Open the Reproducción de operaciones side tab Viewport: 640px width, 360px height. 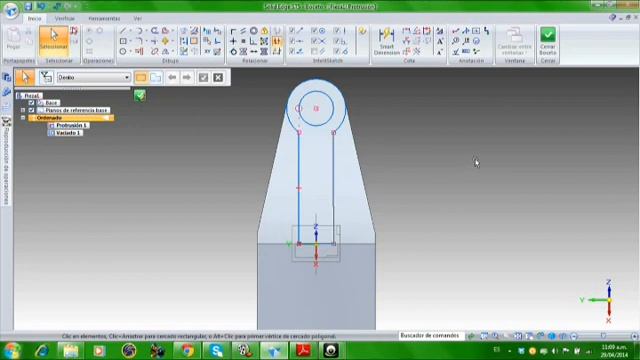click(x=6, y=160)
